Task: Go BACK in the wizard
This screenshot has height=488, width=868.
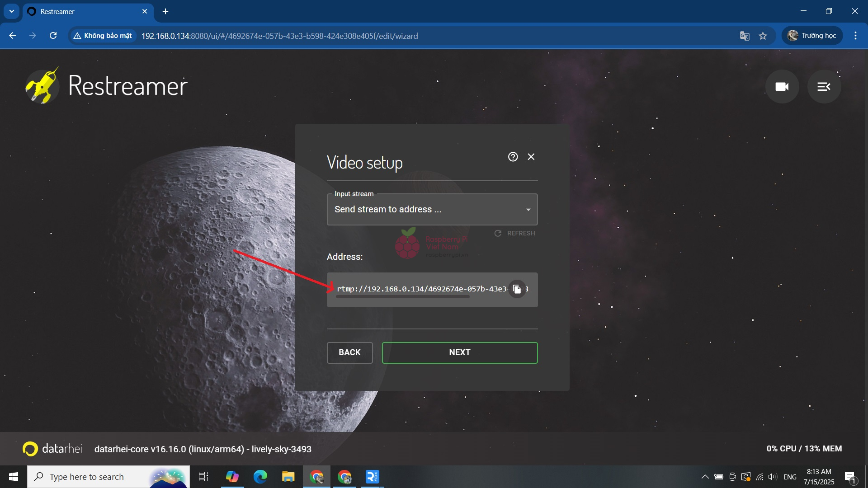Action: pos(349,352)
